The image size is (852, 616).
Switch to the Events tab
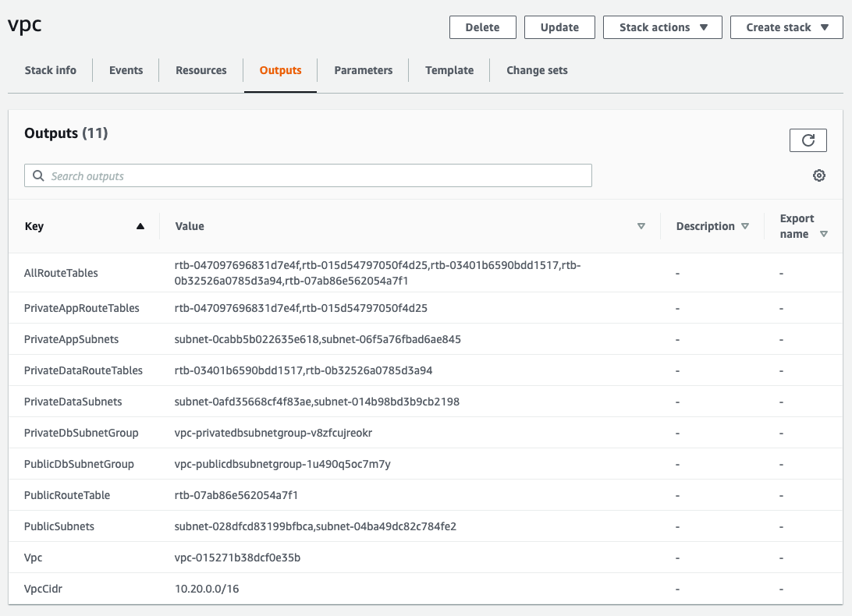pos(126,70)
